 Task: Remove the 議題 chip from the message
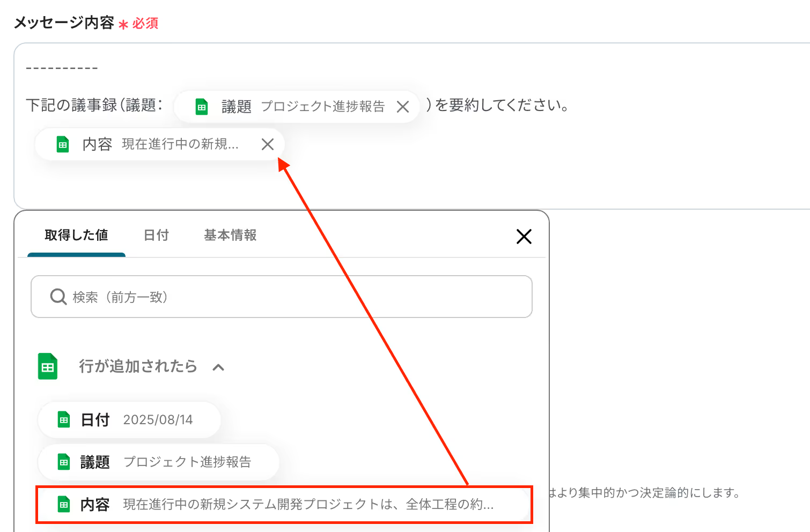tap(403, 107)
